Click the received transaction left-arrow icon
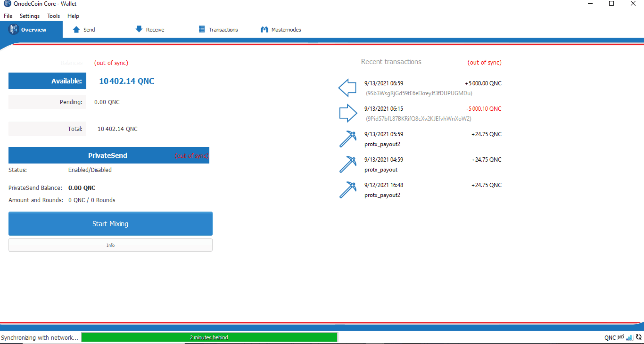Image resolution: width=644 pixels, height=344 pixels. [x=348, y=88]
